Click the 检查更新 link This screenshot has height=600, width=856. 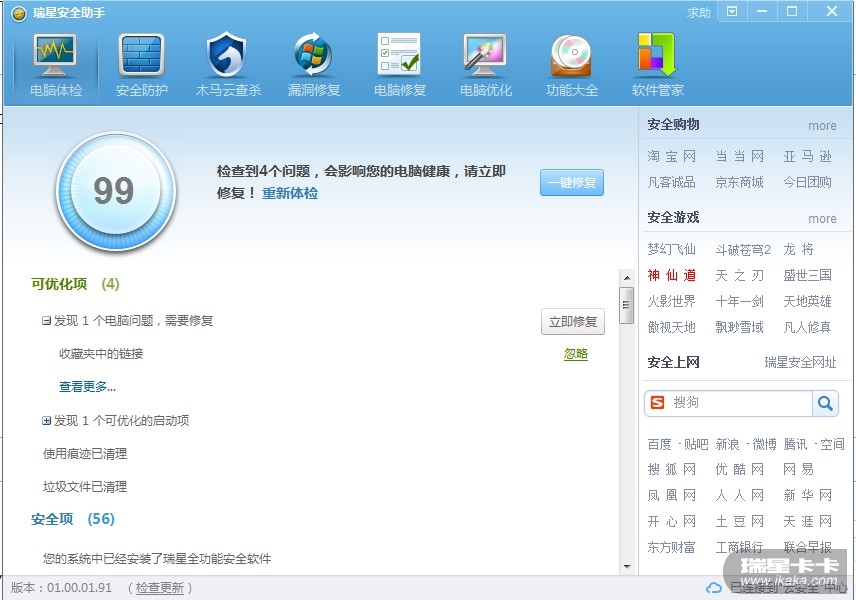point(159,588)
